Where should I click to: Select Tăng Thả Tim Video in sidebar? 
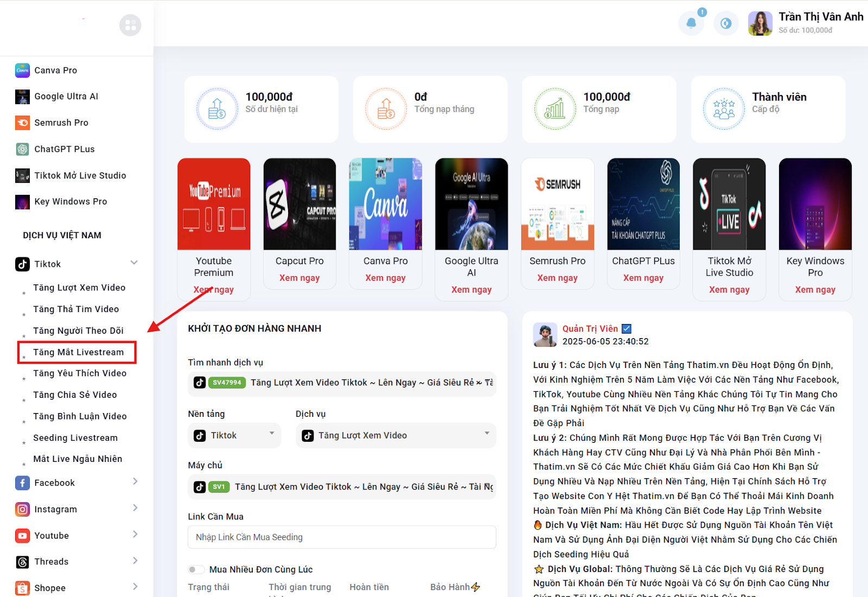76,309
